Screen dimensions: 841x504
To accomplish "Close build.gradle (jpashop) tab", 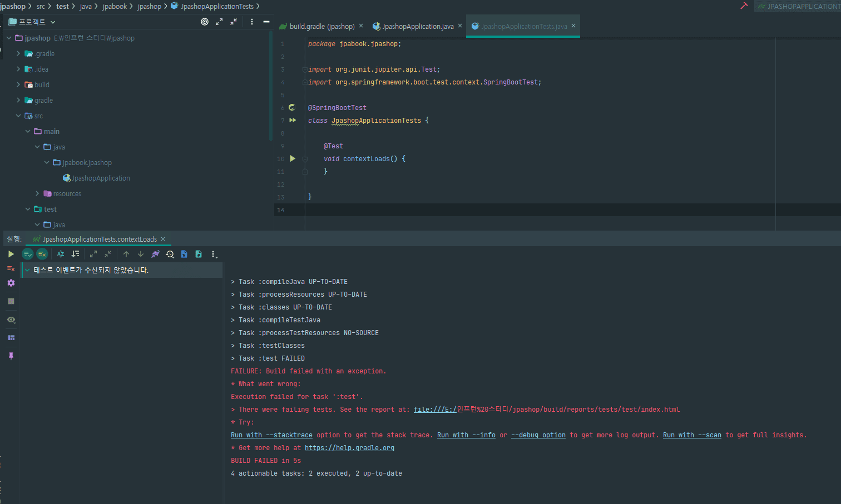I will (361, 26).
